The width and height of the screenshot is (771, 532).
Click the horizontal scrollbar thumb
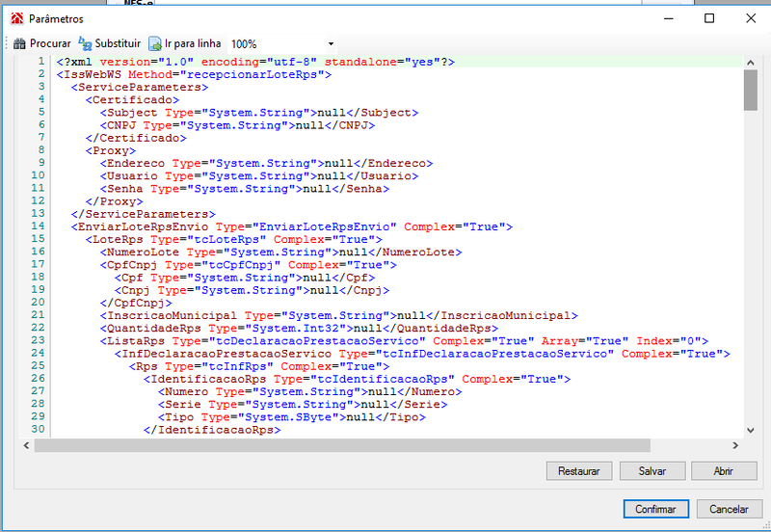click(342, 445)
